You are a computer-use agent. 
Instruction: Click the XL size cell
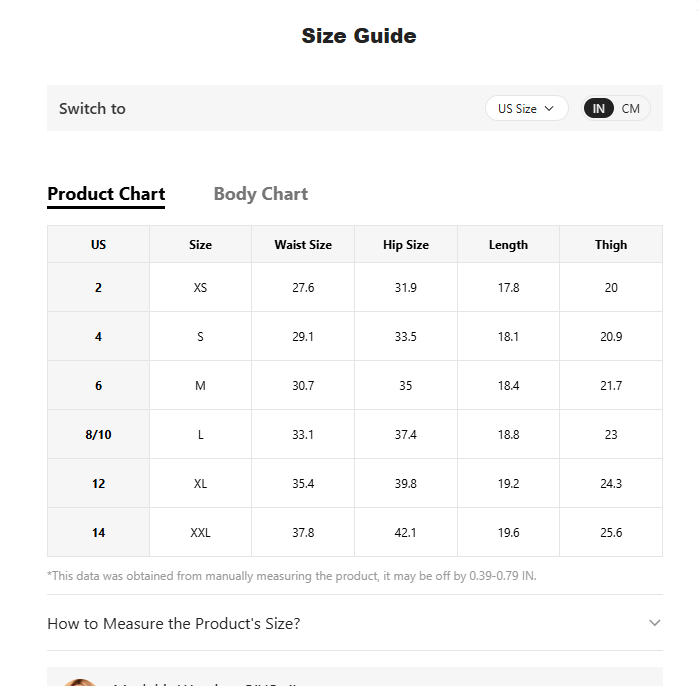coord(200,483)
